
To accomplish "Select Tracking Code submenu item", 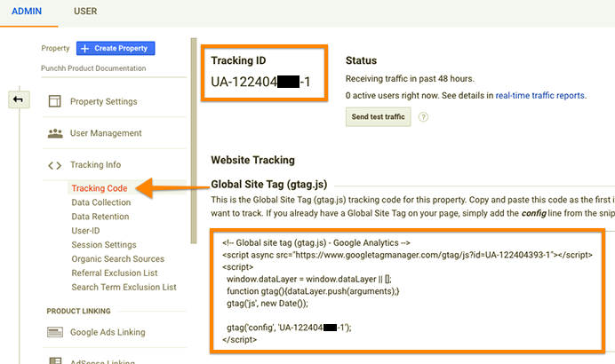I will 100,188.
